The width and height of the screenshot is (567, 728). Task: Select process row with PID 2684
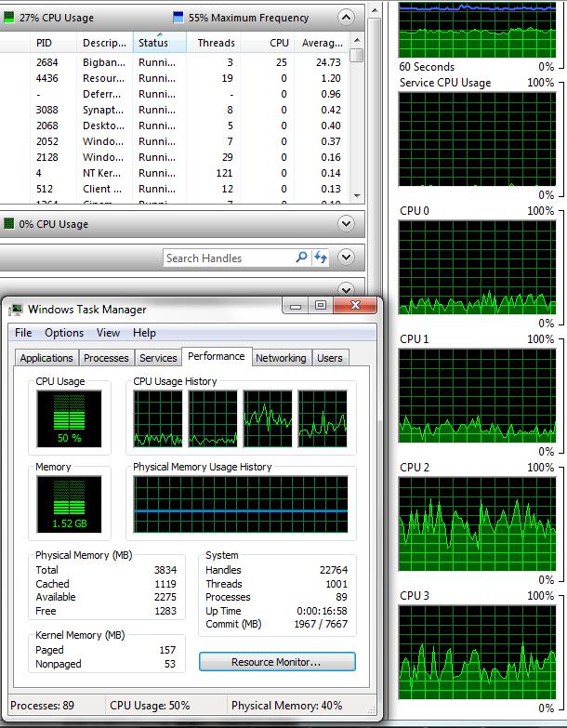pos(175,62)
